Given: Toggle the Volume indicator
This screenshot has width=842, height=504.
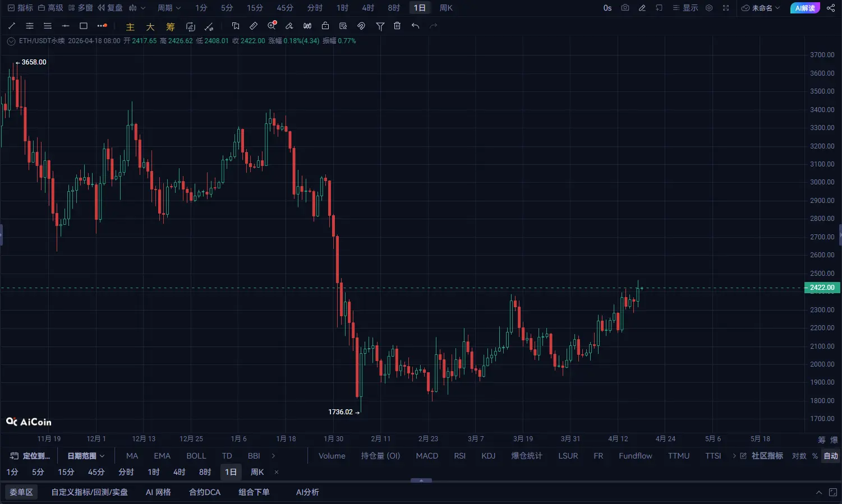Looking at the screenshot, I should click(332, 456).
